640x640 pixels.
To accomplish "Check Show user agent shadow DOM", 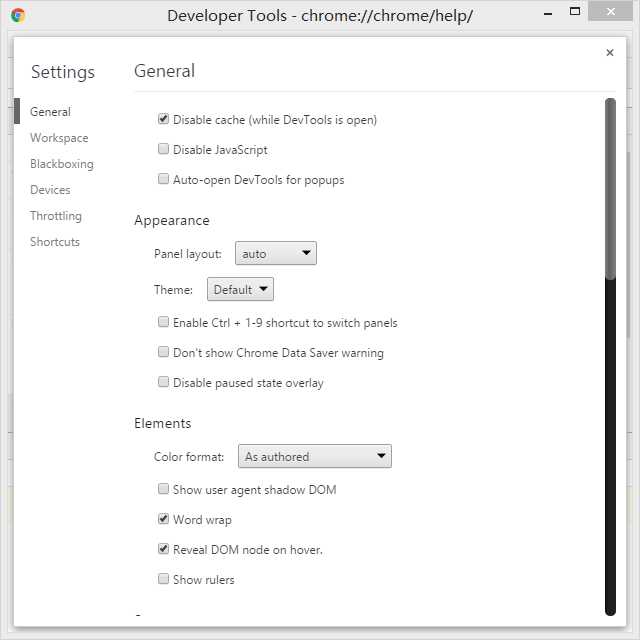I will [x=163, y=489].
